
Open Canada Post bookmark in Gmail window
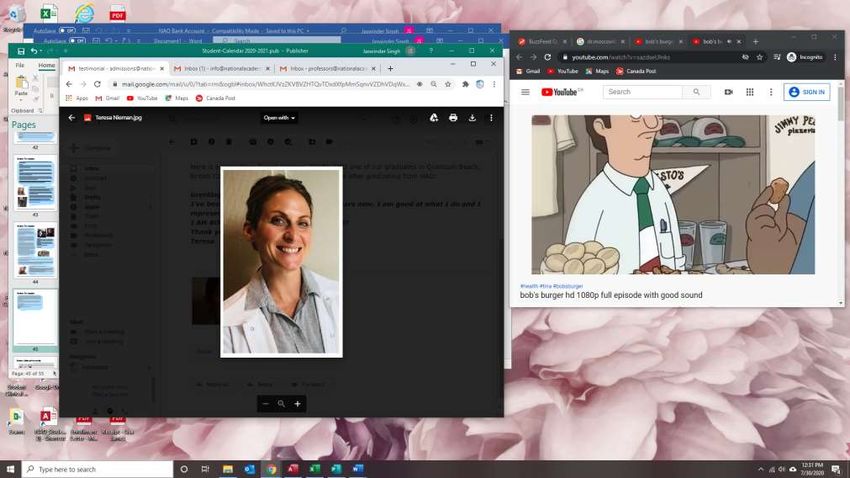click(x=215, y=98)
